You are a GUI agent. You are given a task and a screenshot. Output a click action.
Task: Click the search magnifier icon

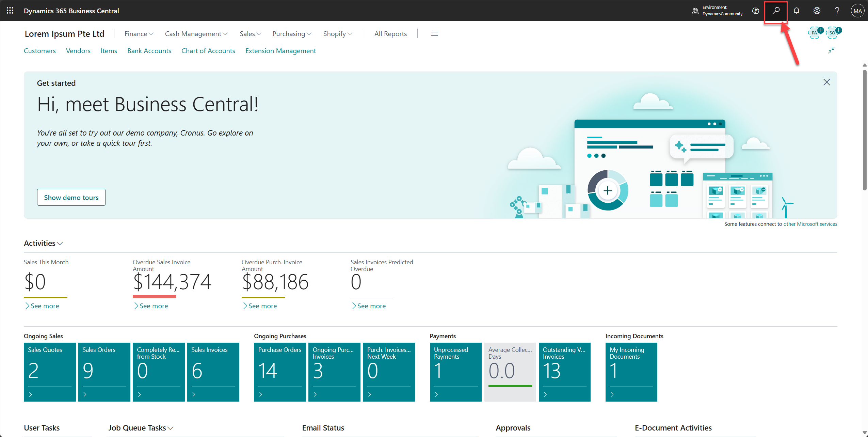[776, 11]
